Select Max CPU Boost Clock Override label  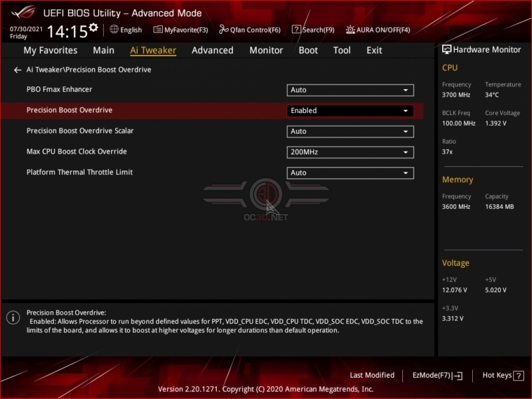click(x=76, y=152)
